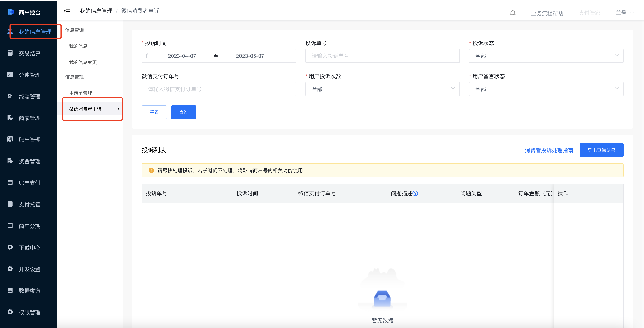Select 申请单管理 menu item
Viewport: 644px width, 328px height.
click(x=80, y=93)
